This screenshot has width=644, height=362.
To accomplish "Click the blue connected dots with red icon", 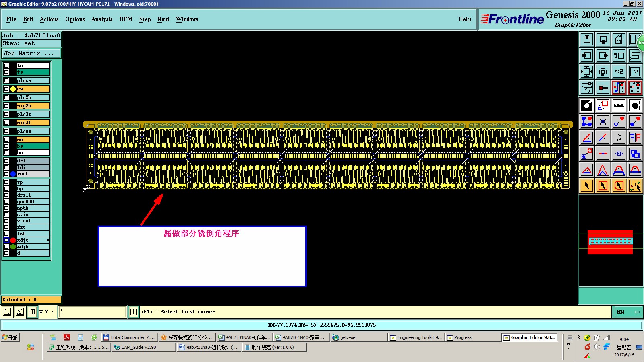I will [x=587, y=121].
